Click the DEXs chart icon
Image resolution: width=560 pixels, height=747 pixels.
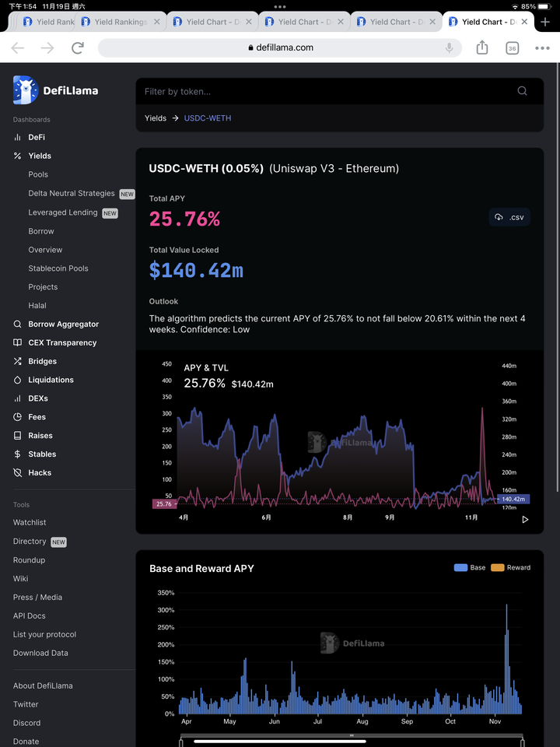point(18,398)
